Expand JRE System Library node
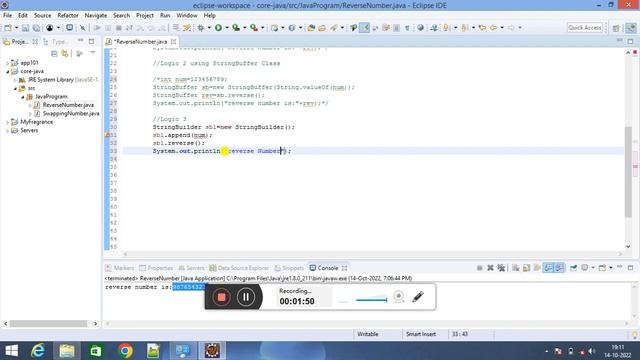640x360 pixels. (x=16, y=80)
